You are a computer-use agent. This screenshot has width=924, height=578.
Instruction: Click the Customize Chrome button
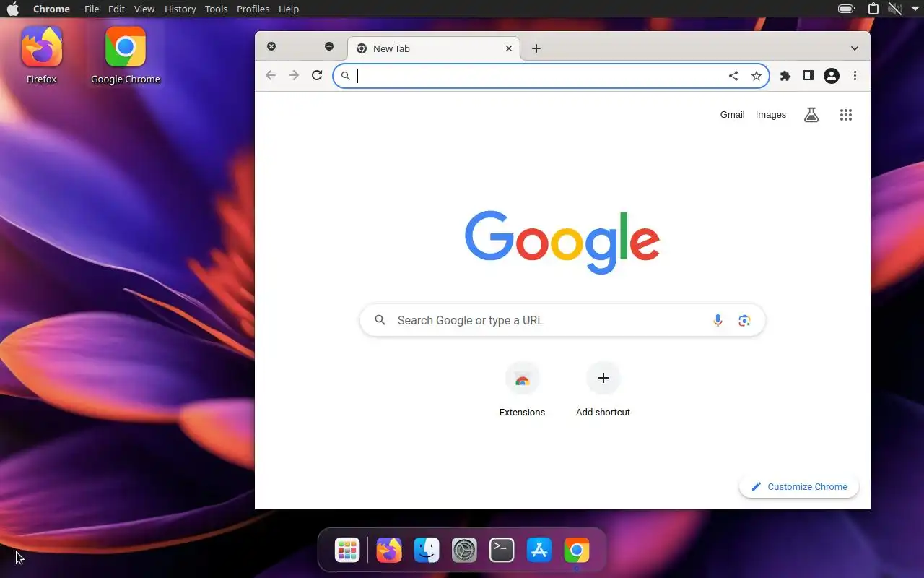799,486
